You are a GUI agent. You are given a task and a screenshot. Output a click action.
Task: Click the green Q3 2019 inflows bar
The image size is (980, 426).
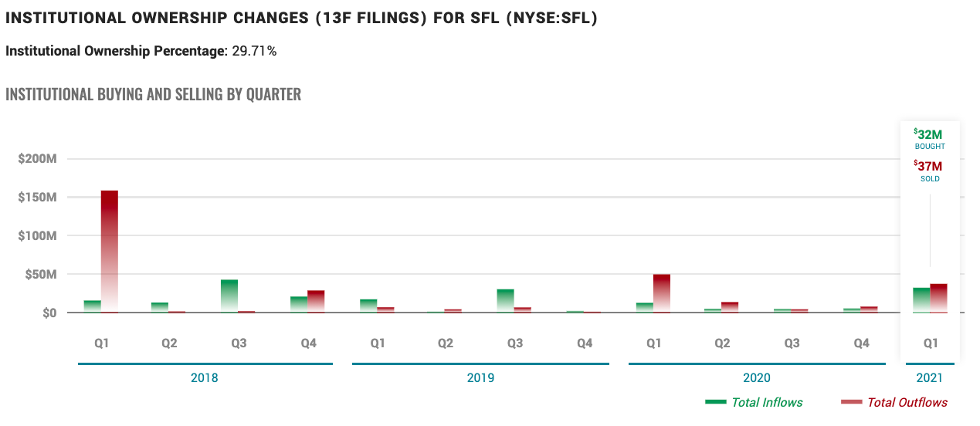506,301
